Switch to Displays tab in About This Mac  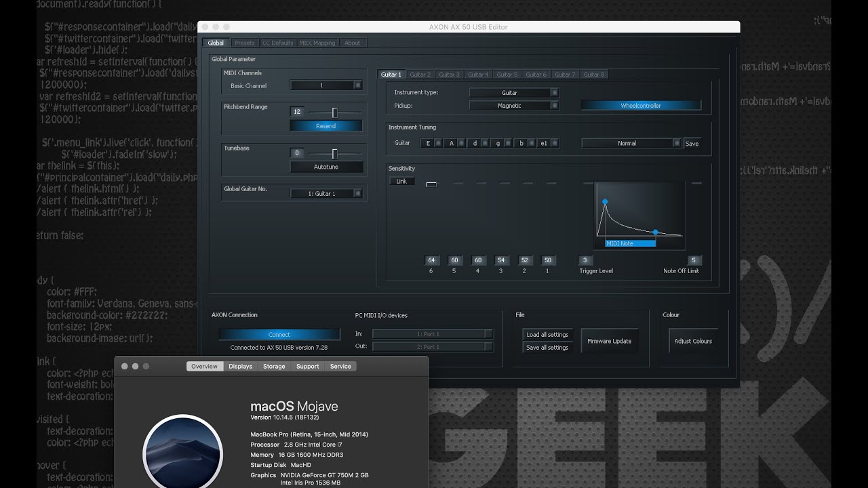pos(241,366)
